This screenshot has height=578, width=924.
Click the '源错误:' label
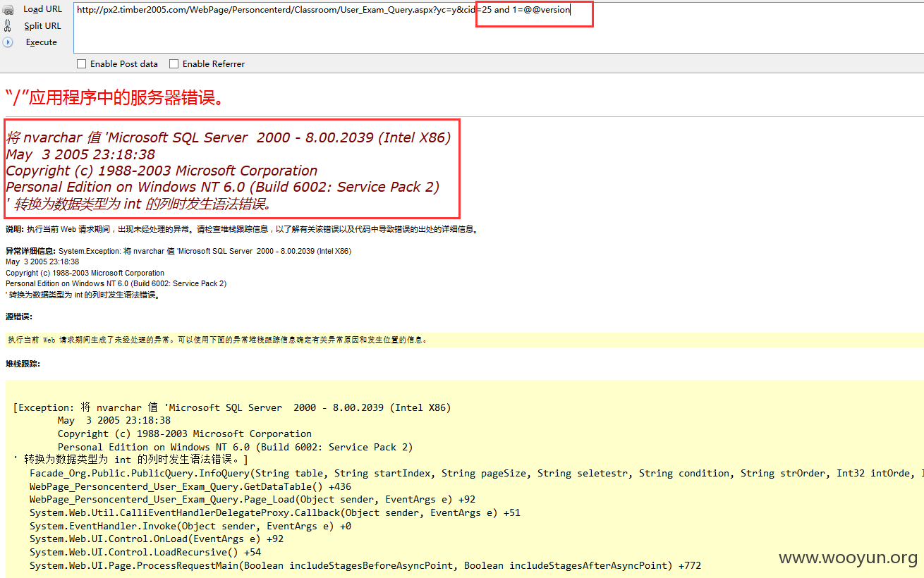click(x=19, y=316)
